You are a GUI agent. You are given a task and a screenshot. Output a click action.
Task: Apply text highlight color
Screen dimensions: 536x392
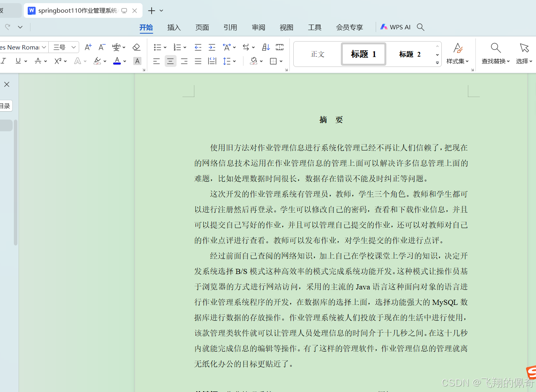[x=97, y=61]
